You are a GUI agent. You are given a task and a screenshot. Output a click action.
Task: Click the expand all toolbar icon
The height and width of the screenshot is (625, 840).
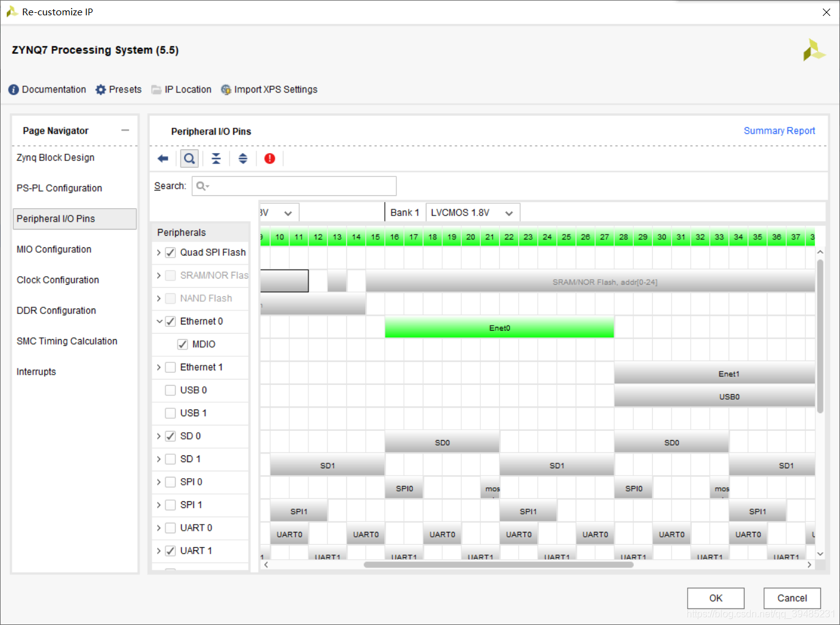pos(243,159)
